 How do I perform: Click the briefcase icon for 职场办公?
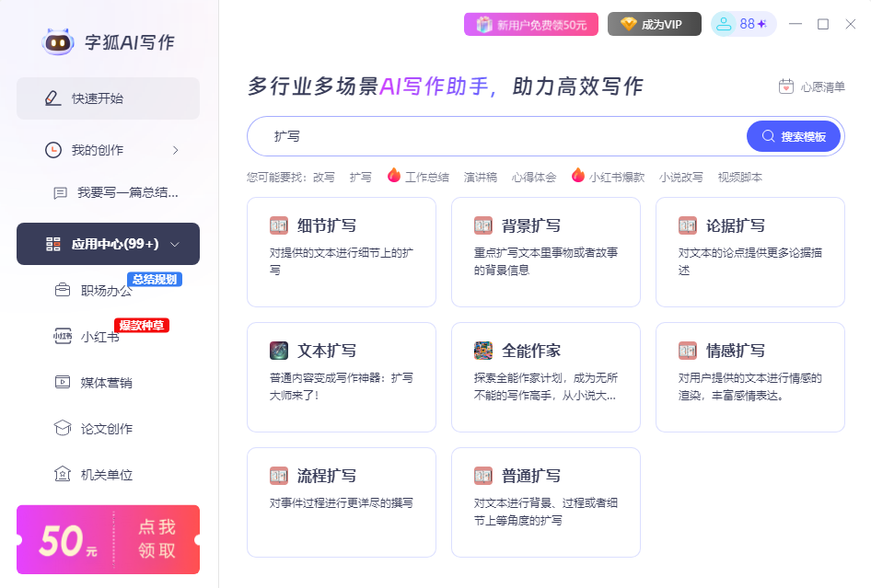point(63,290)
